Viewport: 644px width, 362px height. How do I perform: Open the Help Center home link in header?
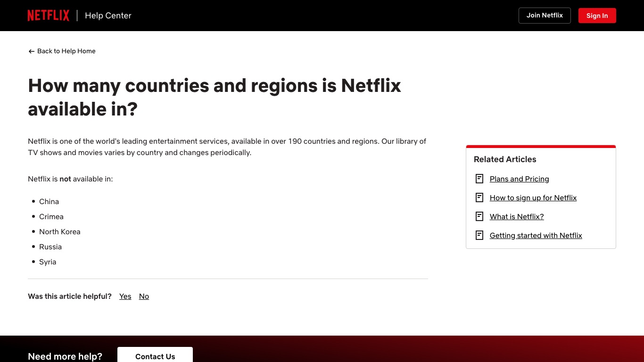(x=108, y=16)
